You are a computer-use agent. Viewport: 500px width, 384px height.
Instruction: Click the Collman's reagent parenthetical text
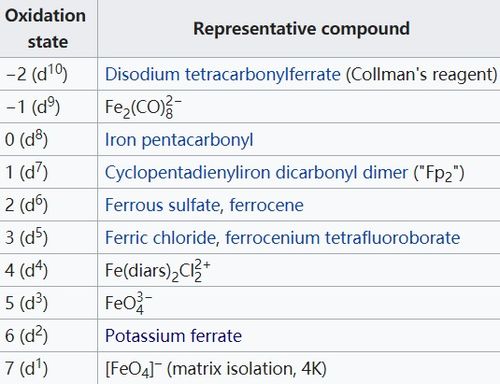coord(422,74)
